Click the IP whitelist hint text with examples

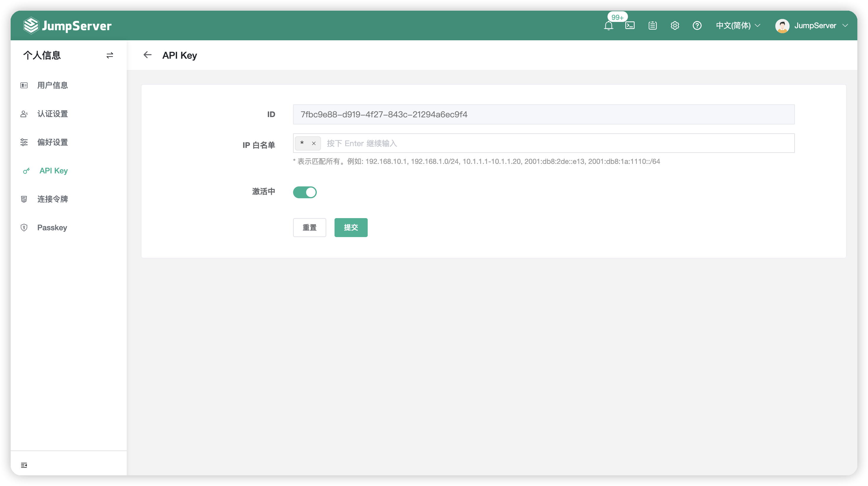point(476,161)
